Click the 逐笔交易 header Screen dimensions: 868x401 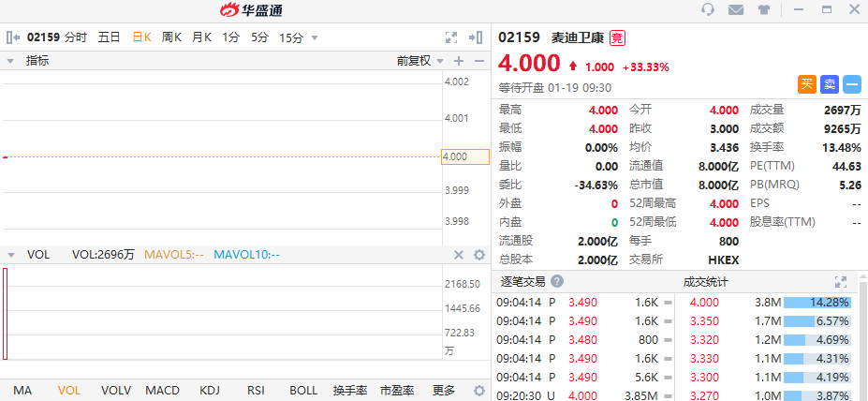522,281
